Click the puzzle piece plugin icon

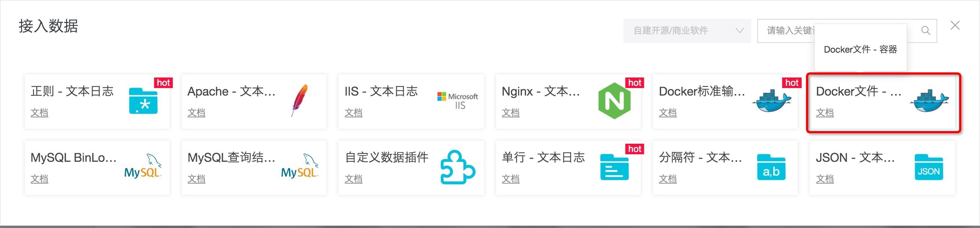pyautogui.click(x=458, y=167)
